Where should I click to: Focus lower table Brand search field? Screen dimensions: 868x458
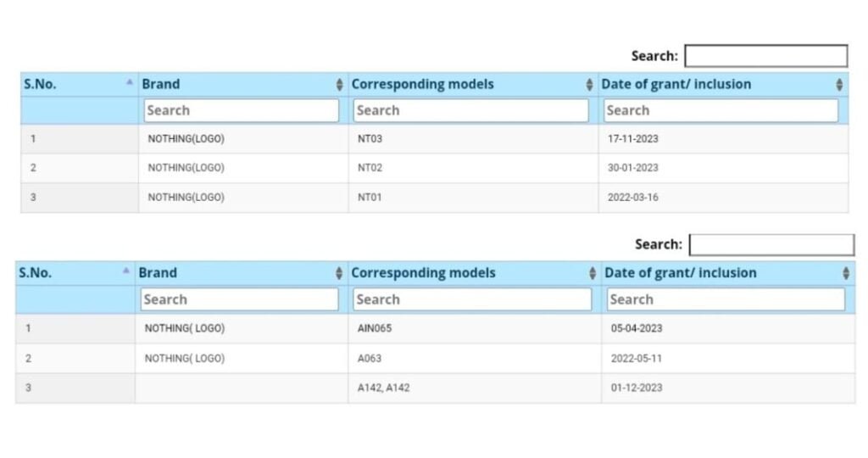[239, 299]
